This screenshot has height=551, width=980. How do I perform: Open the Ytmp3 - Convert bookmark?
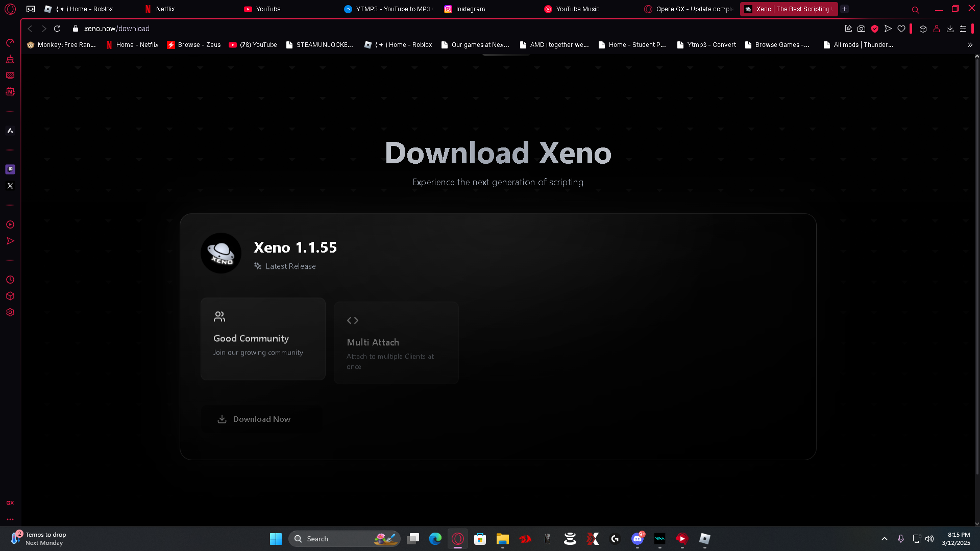pyautogui.click(x=706, y=45)
